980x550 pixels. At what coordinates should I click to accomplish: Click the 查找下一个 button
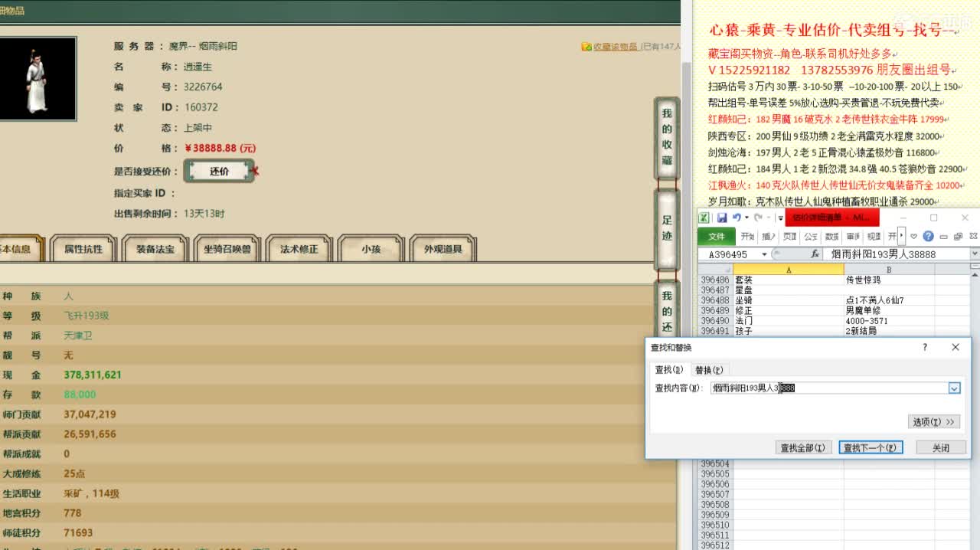coord(871,447)
